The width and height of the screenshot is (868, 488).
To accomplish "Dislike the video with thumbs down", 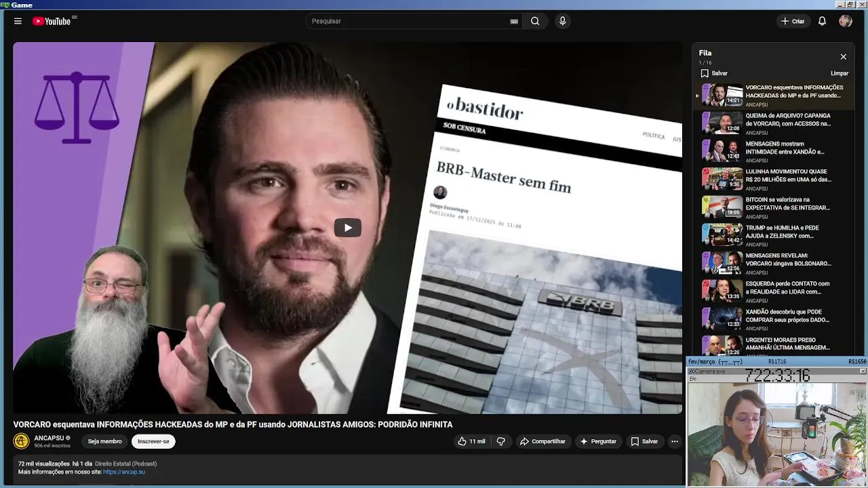I will coord(501,441).
